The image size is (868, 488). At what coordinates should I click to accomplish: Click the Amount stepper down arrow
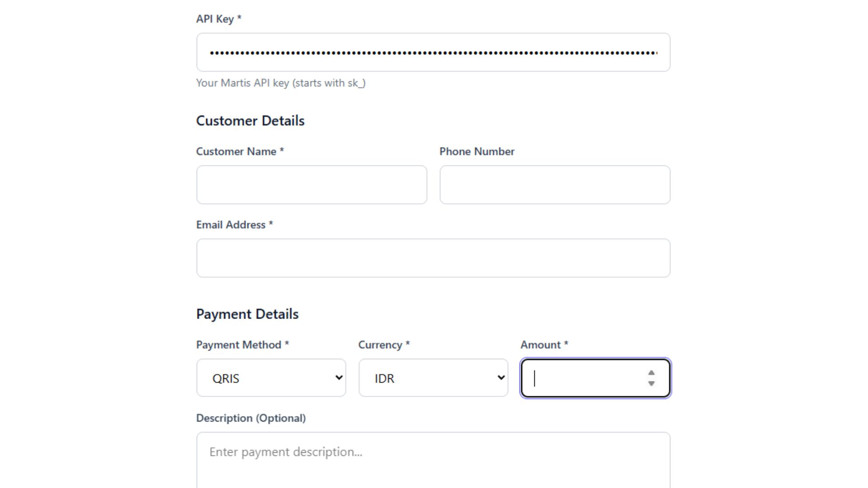(651, 384)
